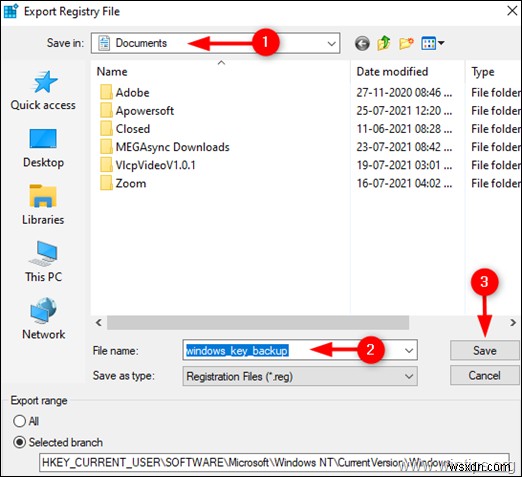Screen dimensions: 522x477
Task: Select the Adobe folder icon
Action: click(x=106, y=92)
